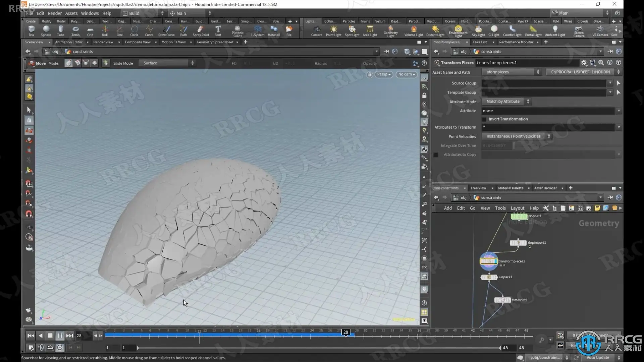The width and height of the screenshot is (644, 362).
Task: Select the Sphere shelf tool
Action: coord(46,30)
